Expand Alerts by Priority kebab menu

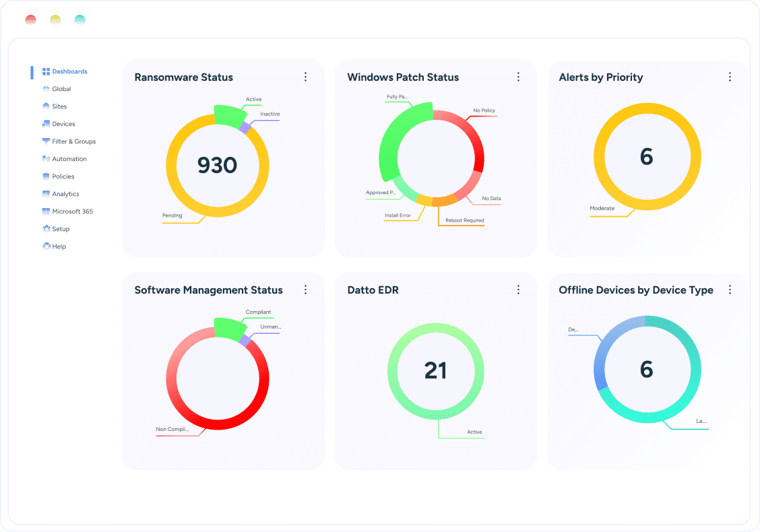pyautogui.click(x=730, y=77)
